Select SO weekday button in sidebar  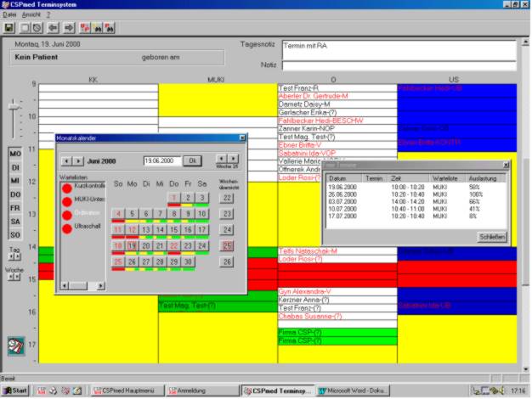click(15, 234)
